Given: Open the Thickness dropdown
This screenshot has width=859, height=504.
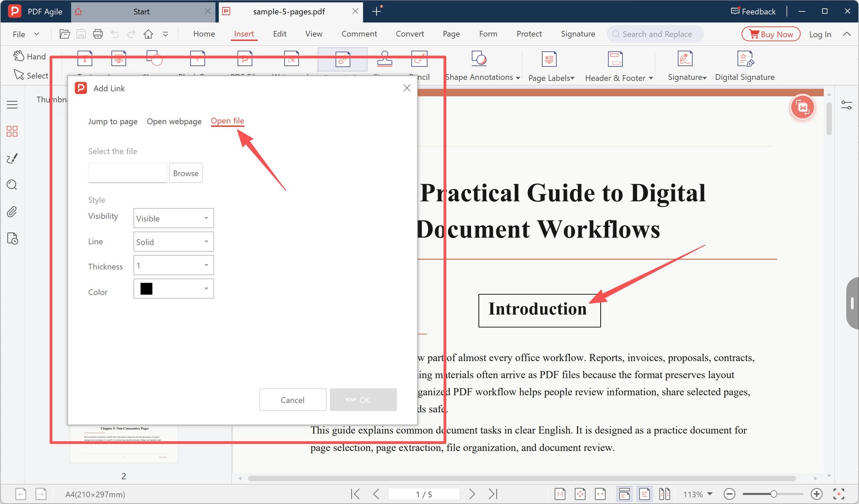Looking at the screenshot, I should [x=174, y=265].
